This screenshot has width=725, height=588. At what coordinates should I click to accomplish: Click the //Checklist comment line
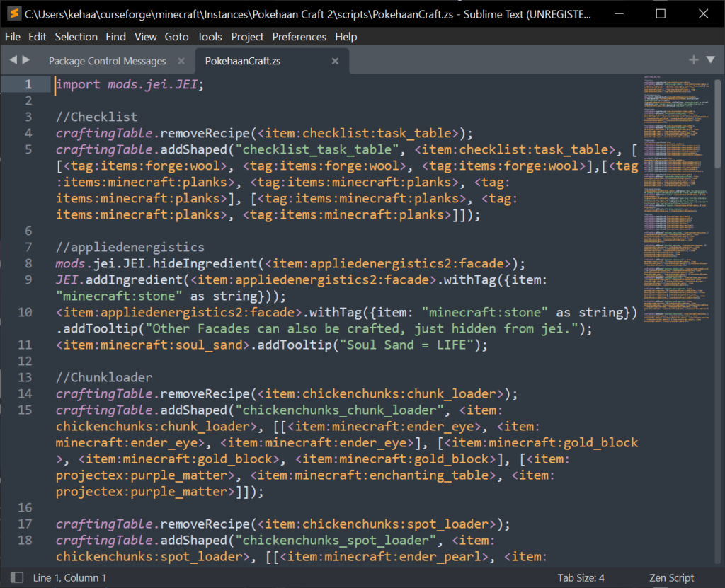[x=96, y=117]
